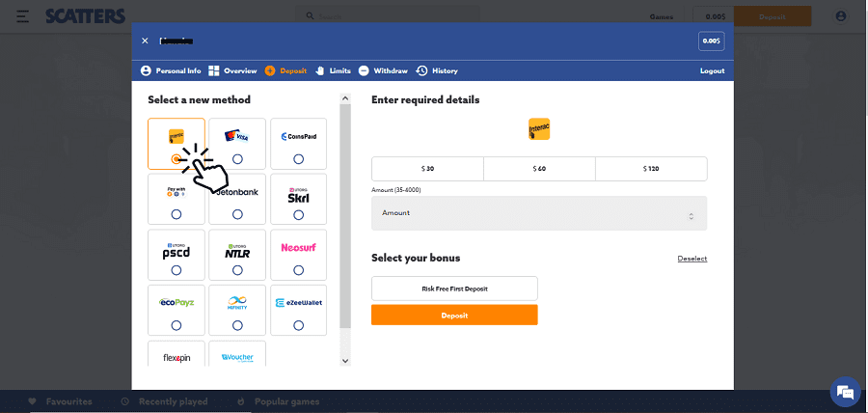Choose the Skrl payment logo
Screen dimensions: 868x413
click(x=298, y=196)
